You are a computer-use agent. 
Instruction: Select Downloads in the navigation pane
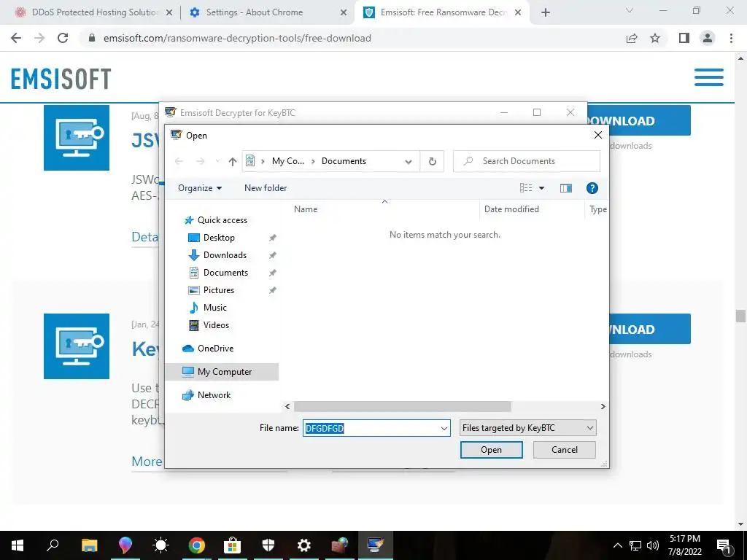tap(225, 255)
